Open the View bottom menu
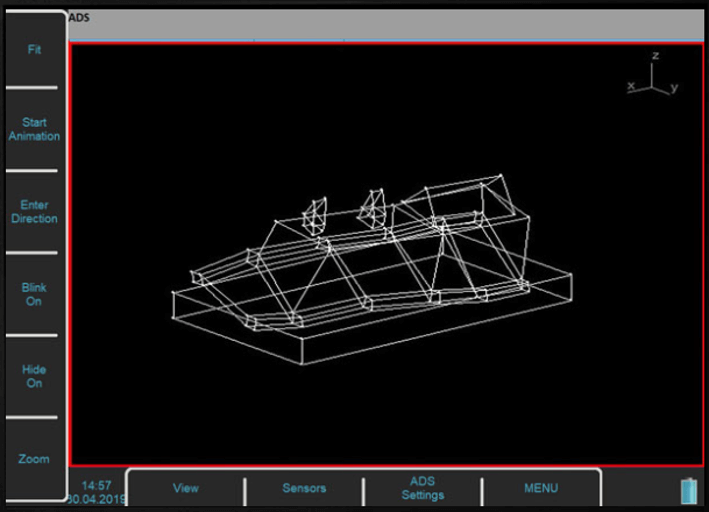The image size is (709, 512). pos(186,488)
